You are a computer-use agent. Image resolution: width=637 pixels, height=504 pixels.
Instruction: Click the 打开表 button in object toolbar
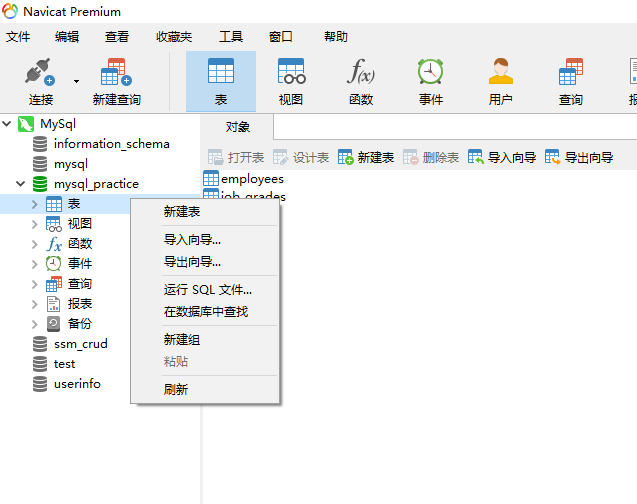tap(236, 157)
